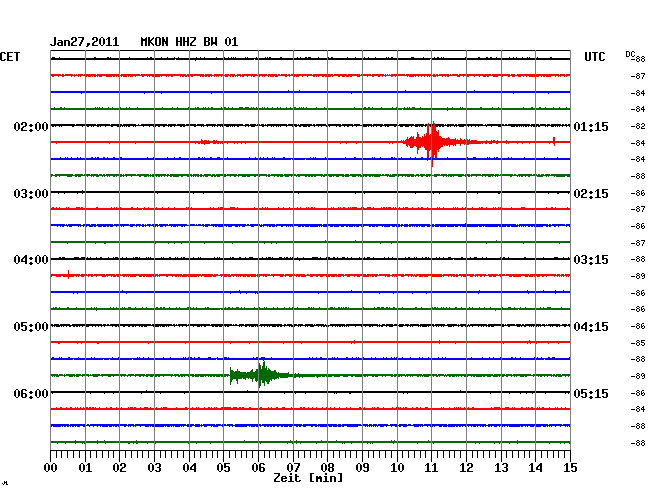Click the red spike on the 04:00 row's red trace

(68, 274)
